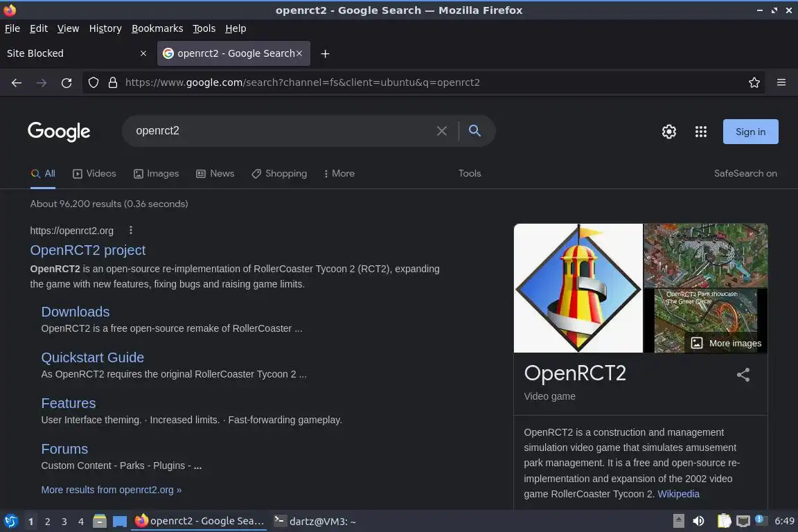The width and height of the screenshot is (798, 532).
Task: Select the Videos search tab
Action: coord(95,174)
